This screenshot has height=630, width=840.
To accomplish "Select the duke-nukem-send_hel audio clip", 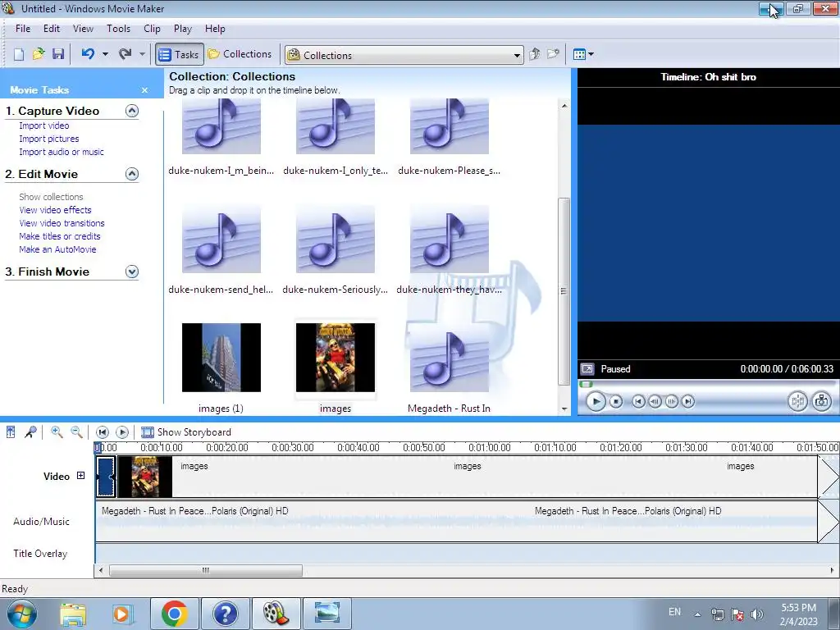I will 221,249.
